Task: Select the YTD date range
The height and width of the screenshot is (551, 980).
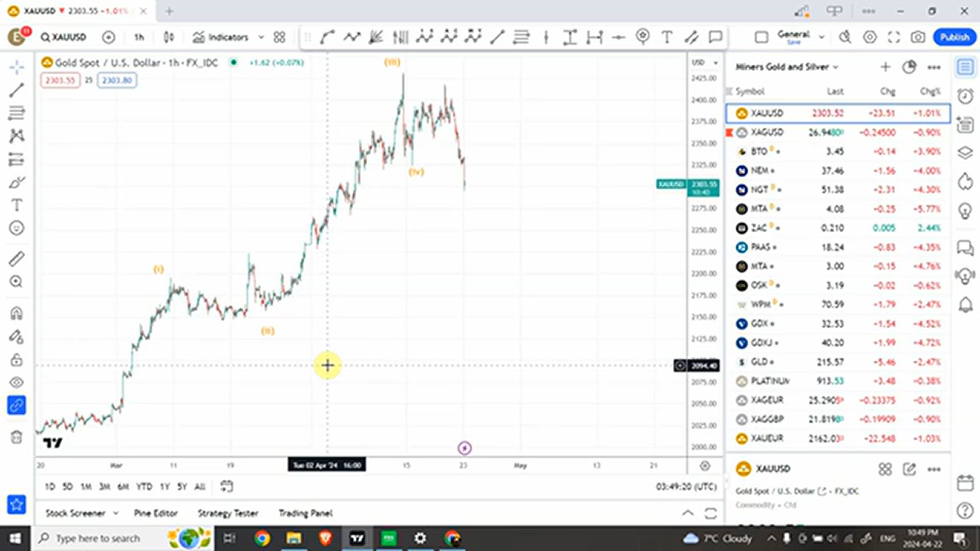Action: [x=144, y=487]
